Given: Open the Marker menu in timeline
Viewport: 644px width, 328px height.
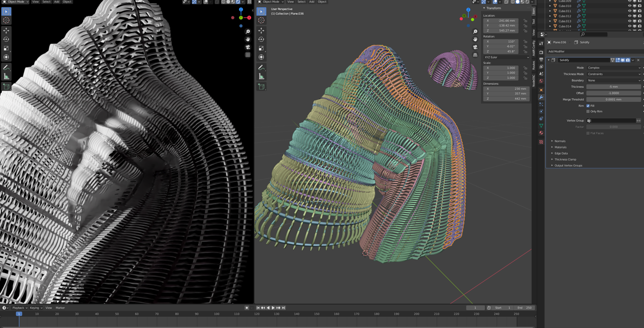Looking at the screenshot, I should pos(60,308).
